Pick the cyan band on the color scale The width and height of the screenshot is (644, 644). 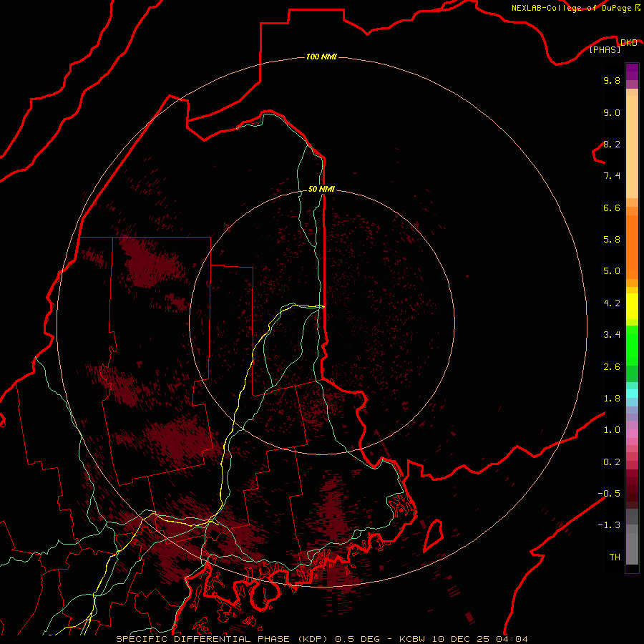[x=632, y=394]
